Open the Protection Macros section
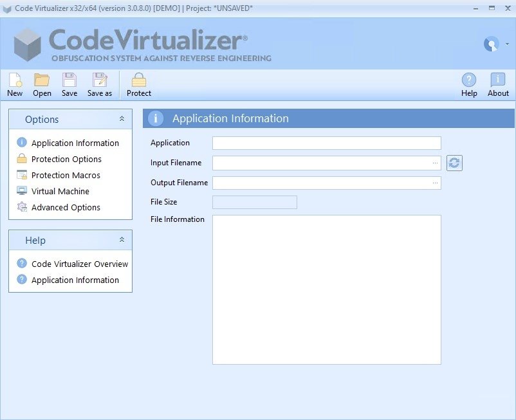This screenshot has height=420, width=516. point(59,176)
